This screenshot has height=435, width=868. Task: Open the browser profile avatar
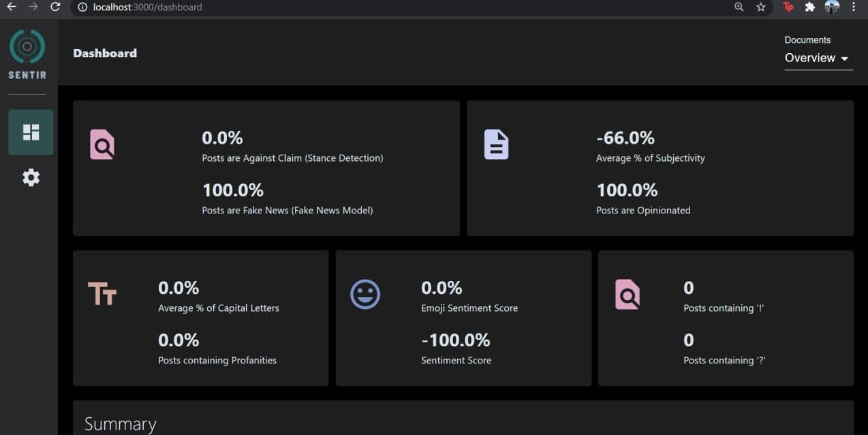[832, 7]
